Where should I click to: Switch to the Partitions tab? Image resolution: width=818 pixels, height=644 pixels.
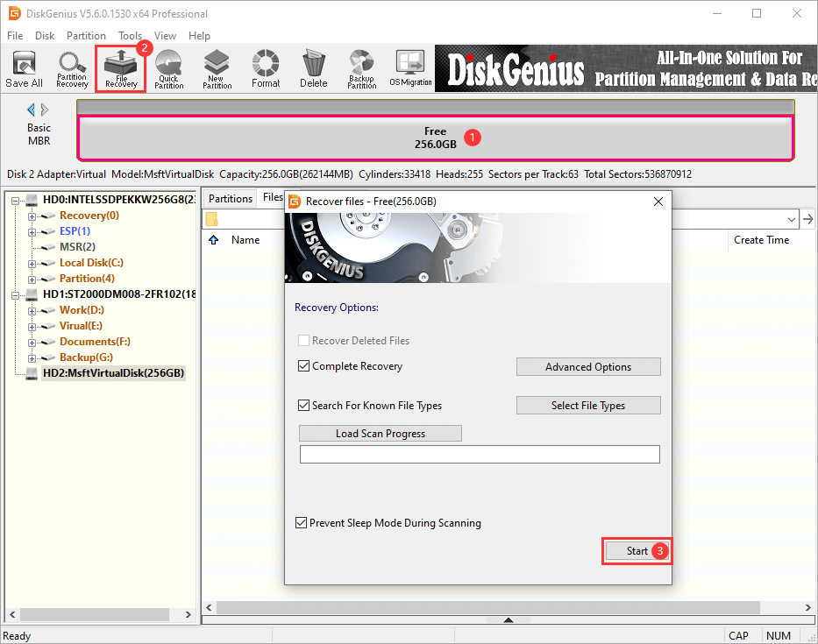(230, 198)
